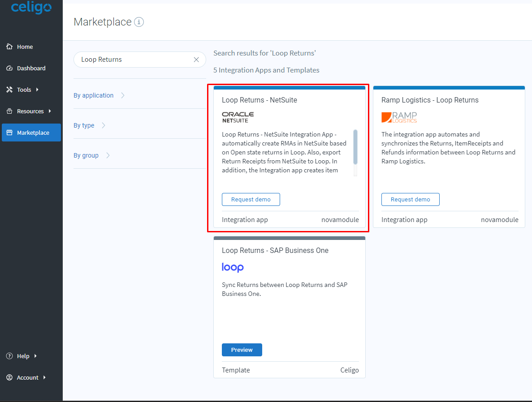Preview the Loop Returns - SAP Business One template

(x=242, y=350)
